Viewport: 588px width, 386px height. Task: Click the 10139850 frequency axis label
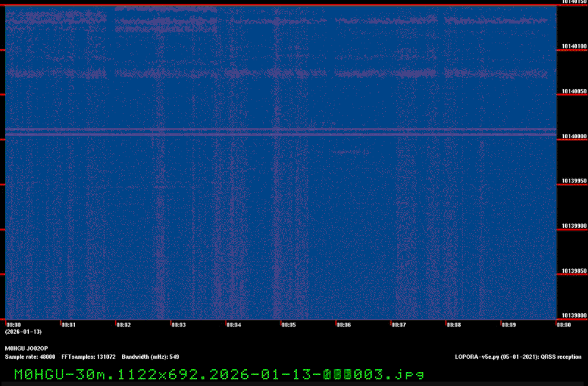tap(573, 271)
